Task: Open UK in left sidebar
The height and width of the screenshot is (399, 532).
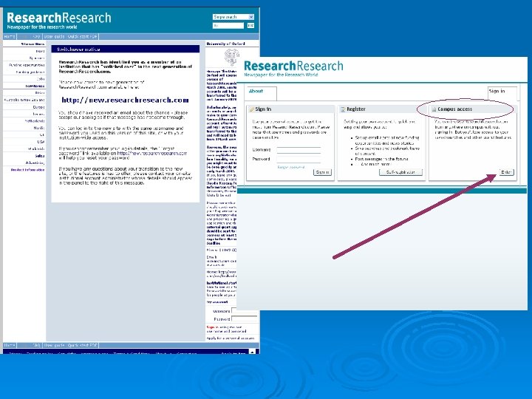Action: (42, 134)
